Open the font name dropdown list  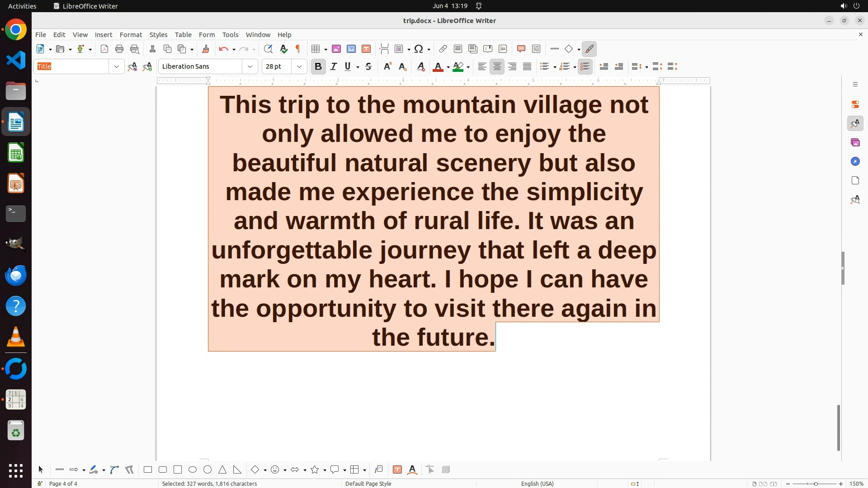tap(250, 67)
